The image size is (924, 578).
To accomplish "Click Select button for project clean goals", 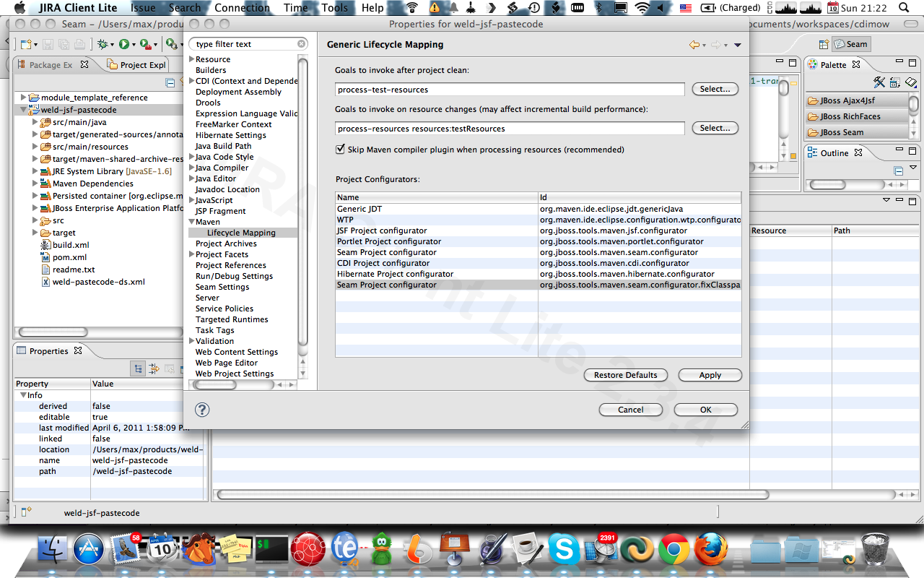I will tap(715, 89).
